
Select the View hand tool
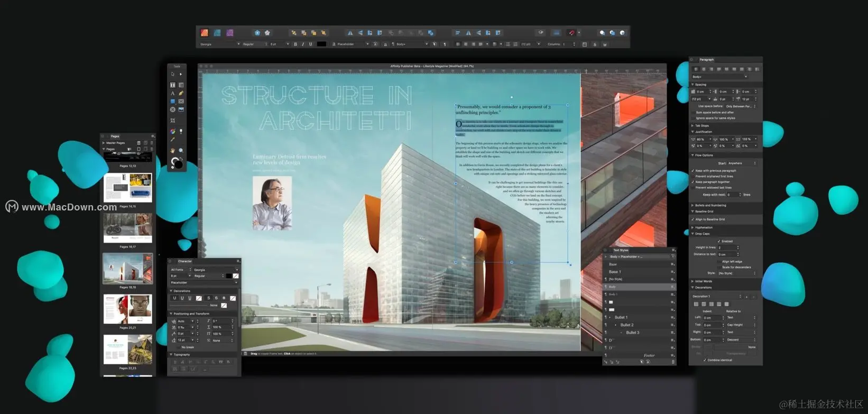(172, 151)
